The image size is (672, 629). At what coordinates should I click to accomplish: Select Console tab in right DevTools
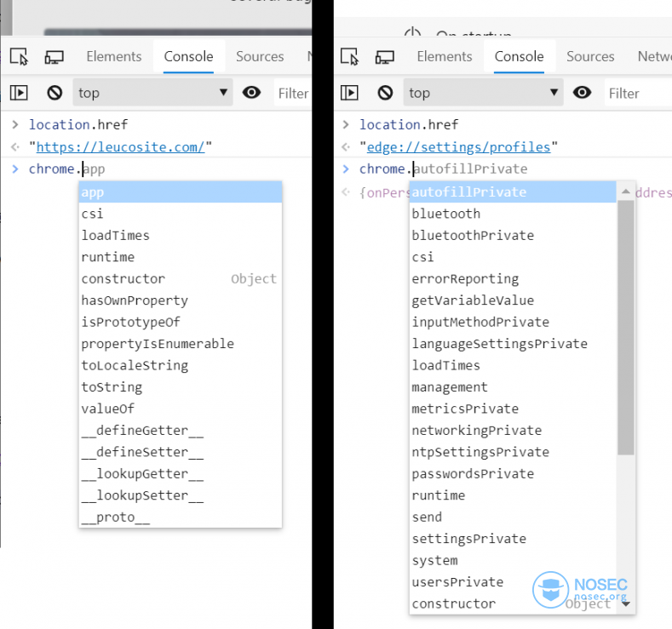click(519, 56)
